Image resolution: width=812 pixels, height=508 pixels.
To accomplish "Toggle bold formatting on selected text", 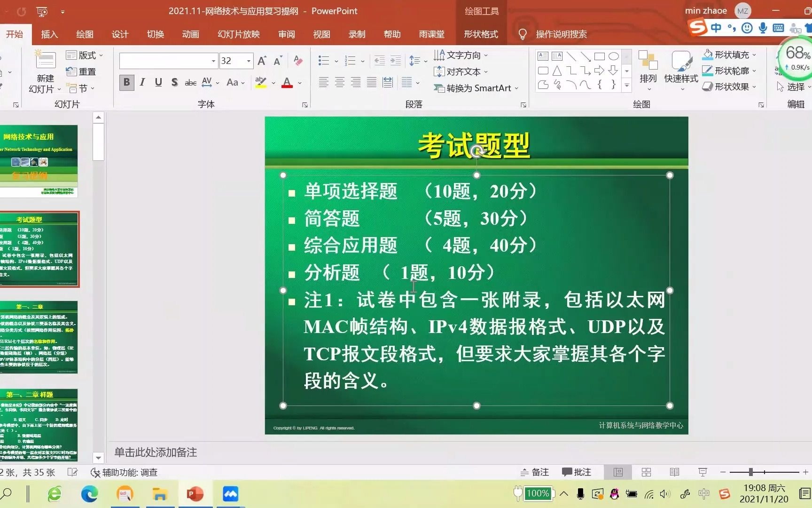I will tap(126, 82).
